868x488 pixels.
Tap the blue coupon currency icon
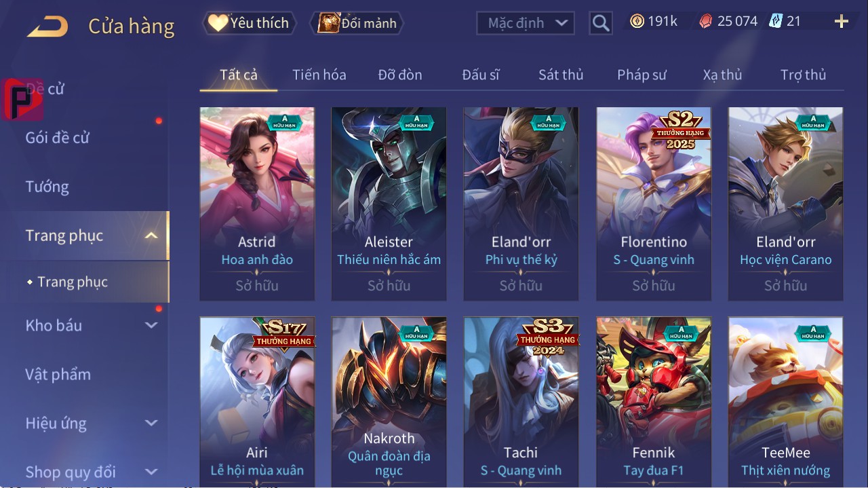[776, 22]
